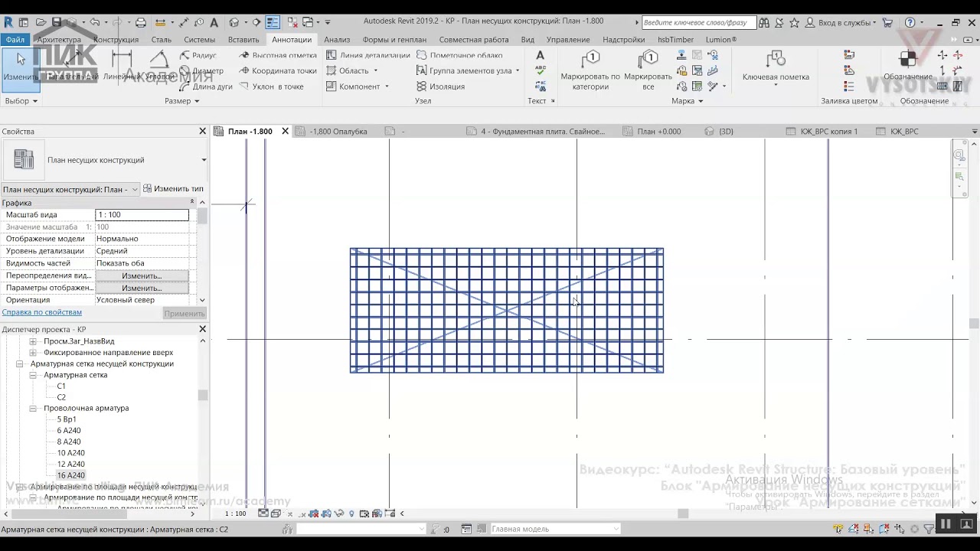Screen dimensions: 980x551
Task: Toggle the reveal hidden elements lightbulb icon
Action: [351, 514]
